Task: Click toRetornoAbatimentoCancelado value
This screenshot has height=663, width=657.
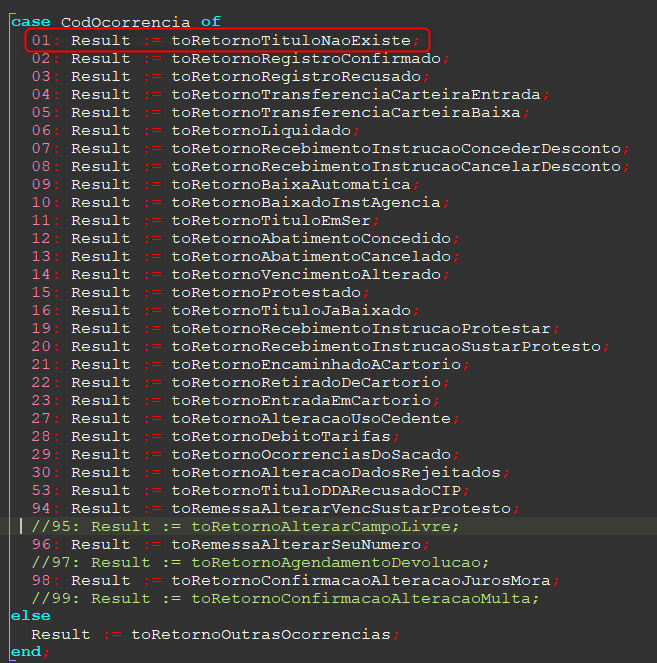Action: 311,256
